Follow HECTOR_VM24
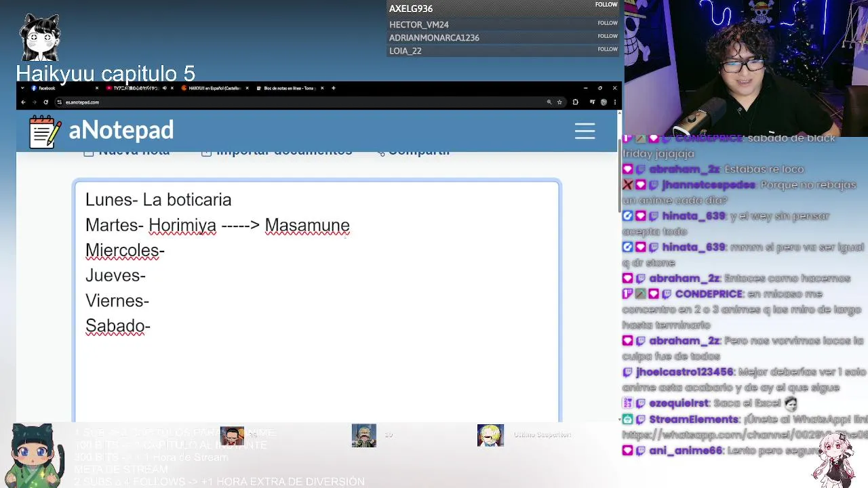868x488 pixels. [608, 23]
